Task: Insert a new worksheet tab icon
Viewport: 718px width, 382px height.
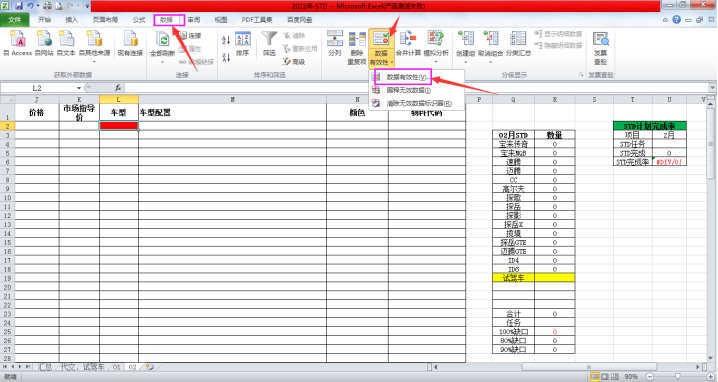Action: [149, 367]
